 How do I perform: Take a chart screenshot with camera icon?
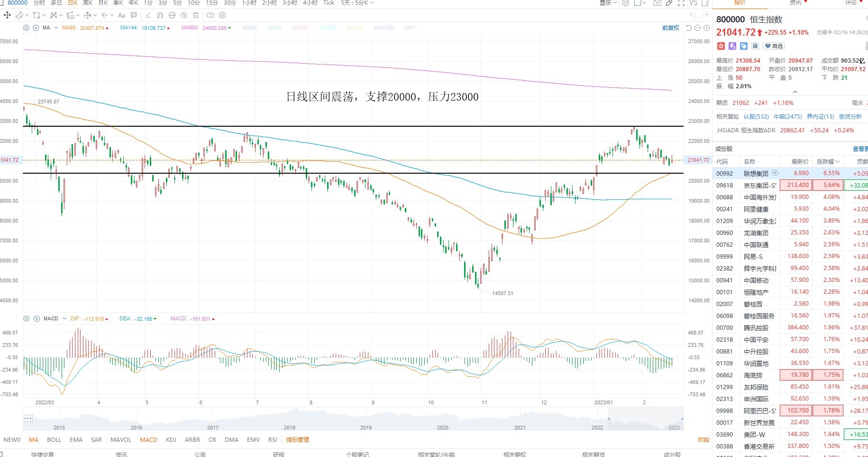[657, 3]
